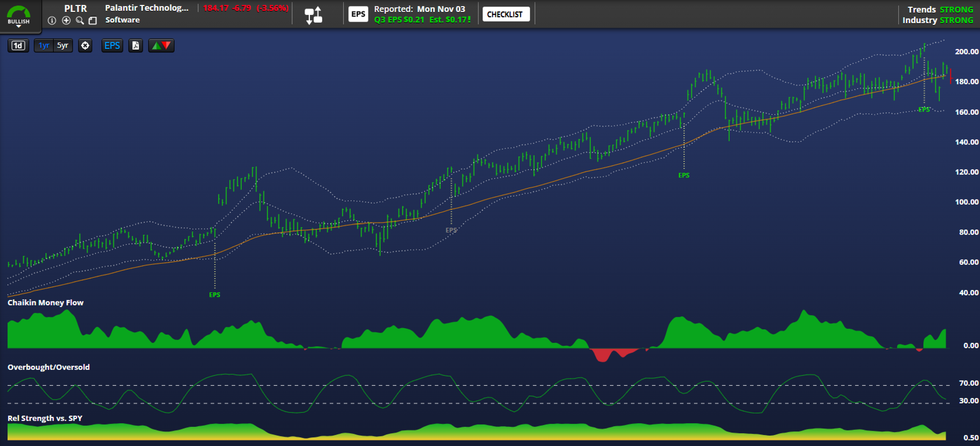Image resolution: width=980 pixels, height=446 pixels.
Task: Click the PLTR ticker symbol
Action: tap(76, 8)
